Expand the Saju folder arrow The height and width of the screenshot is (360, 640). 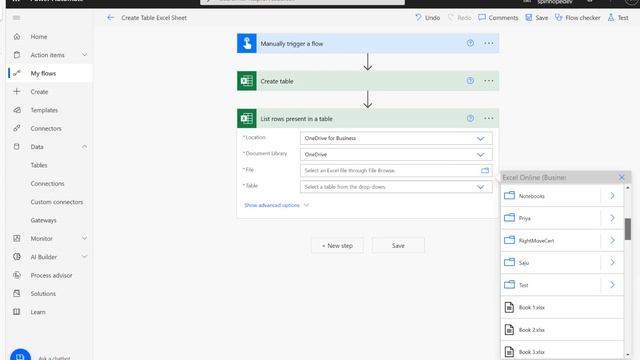tap(612, 262)
